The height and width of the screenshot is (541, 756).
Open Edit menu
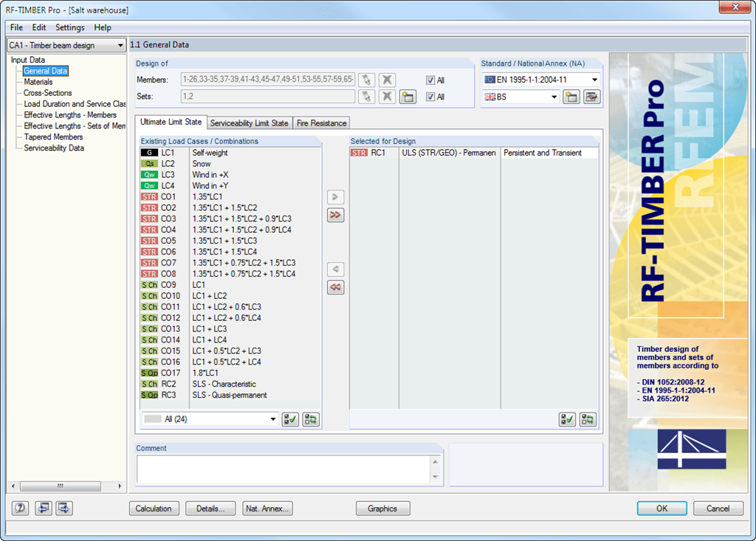click(39, 27)
